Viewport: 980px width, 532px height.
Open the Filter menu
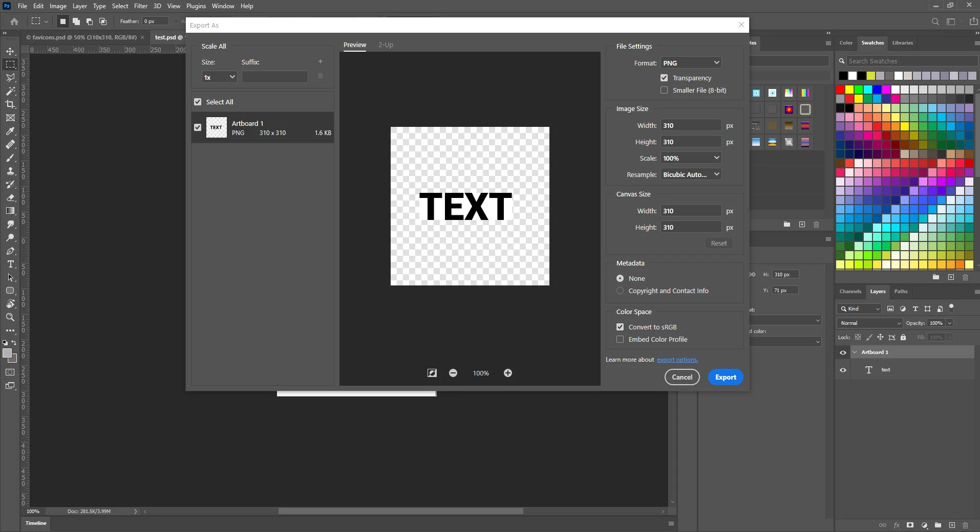tap(141, 6)
